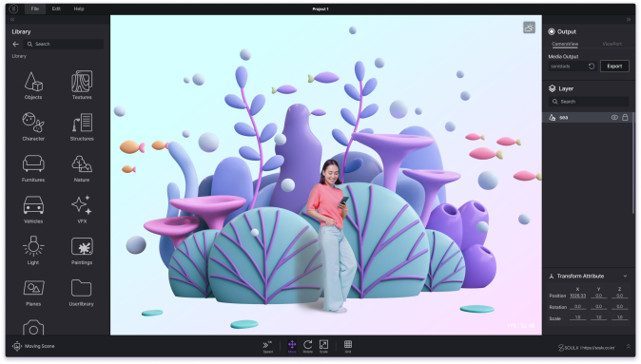This screenshot has height=364, width=641.
Task: Open the Help menu
Action: click(79, 9)
